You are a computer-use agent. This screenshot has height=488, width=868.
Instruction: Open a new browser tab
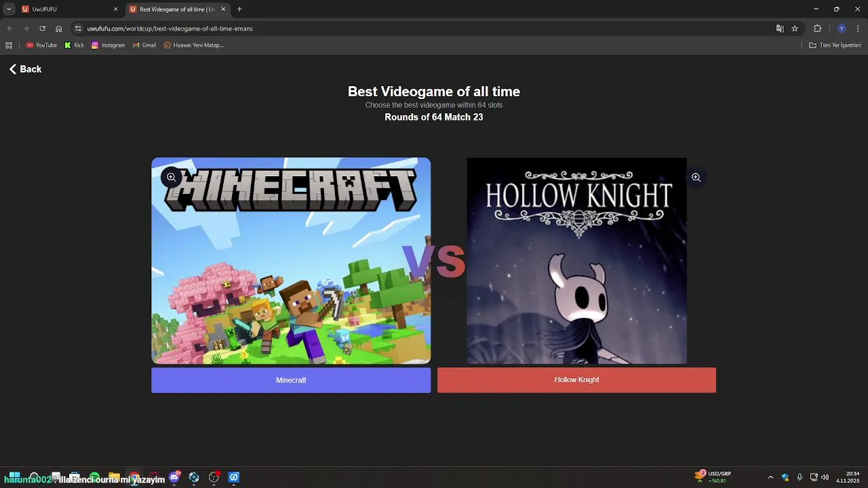pyautogui.click(x=239, y=9)
